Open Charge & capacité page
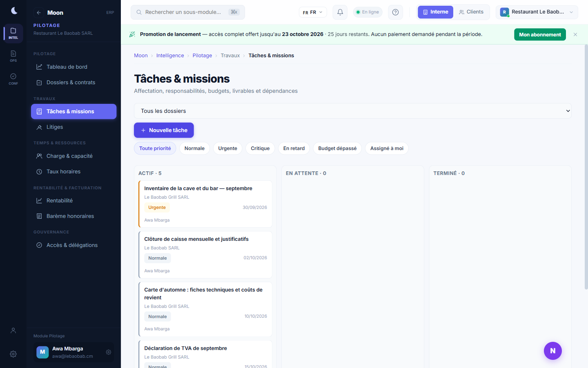The height and width of the screenshot is (368, 588). 73,156
